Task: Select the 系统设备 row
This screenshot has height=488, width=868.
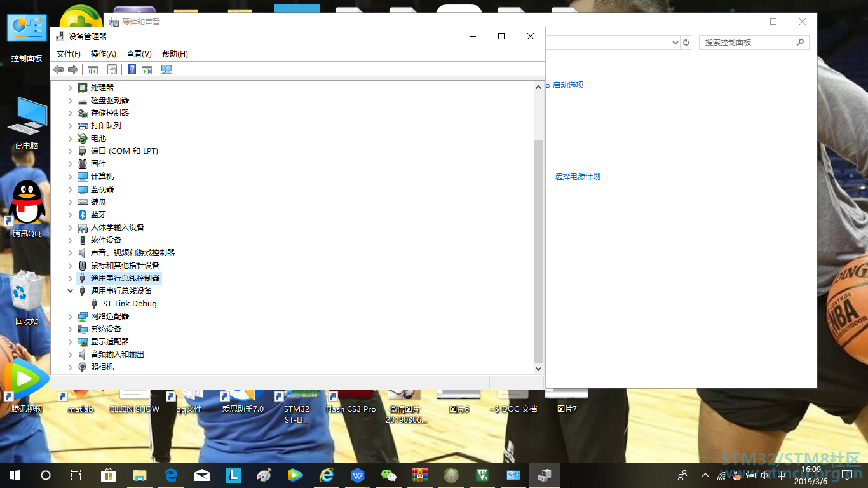Action: pyautogui.click(x=106, y=329)
